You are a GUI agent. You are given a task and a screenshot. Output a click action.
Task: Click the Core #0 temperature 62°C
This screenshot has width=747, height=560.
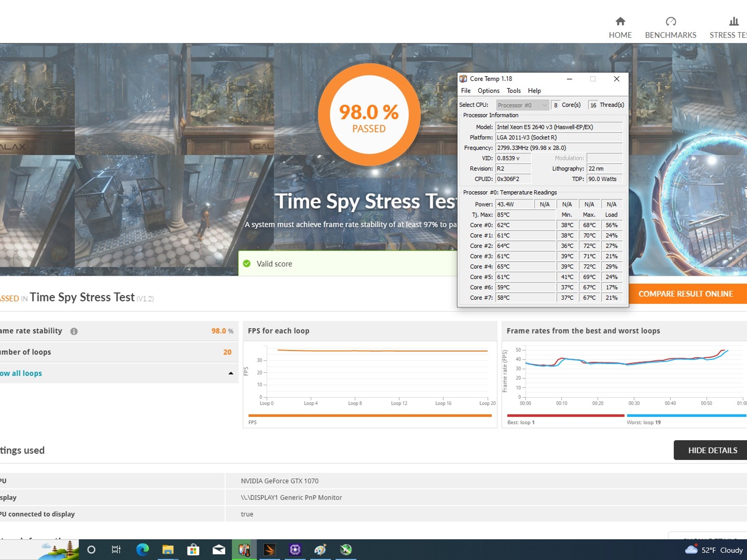(x=525, y=225)
